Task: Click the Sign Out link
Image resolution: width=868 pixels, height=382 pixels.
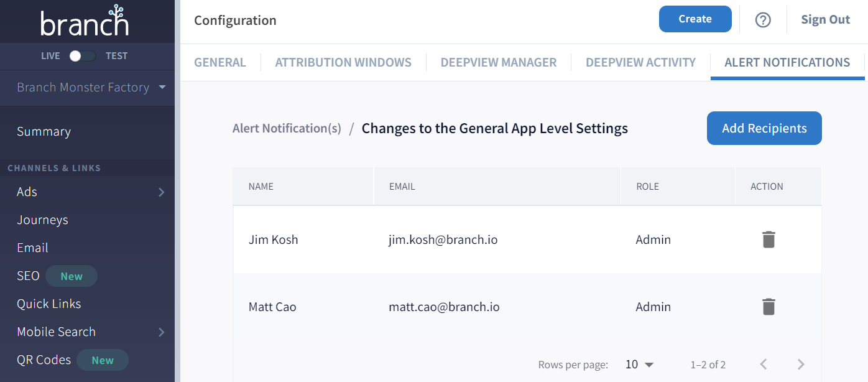Action: pos(825,20)
